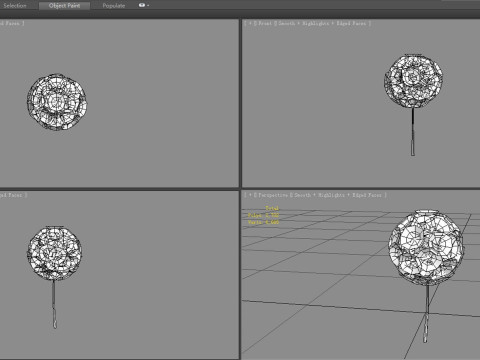This screenshot has height=360, width=480.
Task: Click the ribbon minimize toggle icon
Action: coord(142,5)
